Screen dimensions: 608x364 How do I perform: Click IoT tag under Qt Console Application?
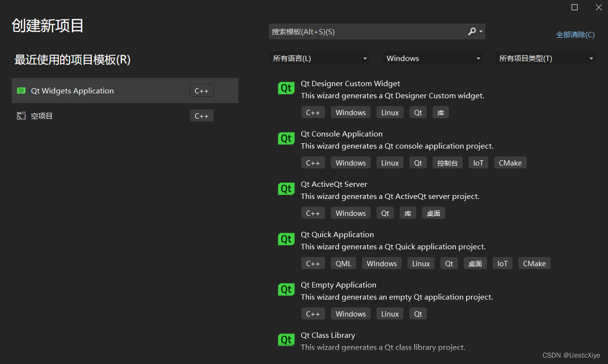478,163
